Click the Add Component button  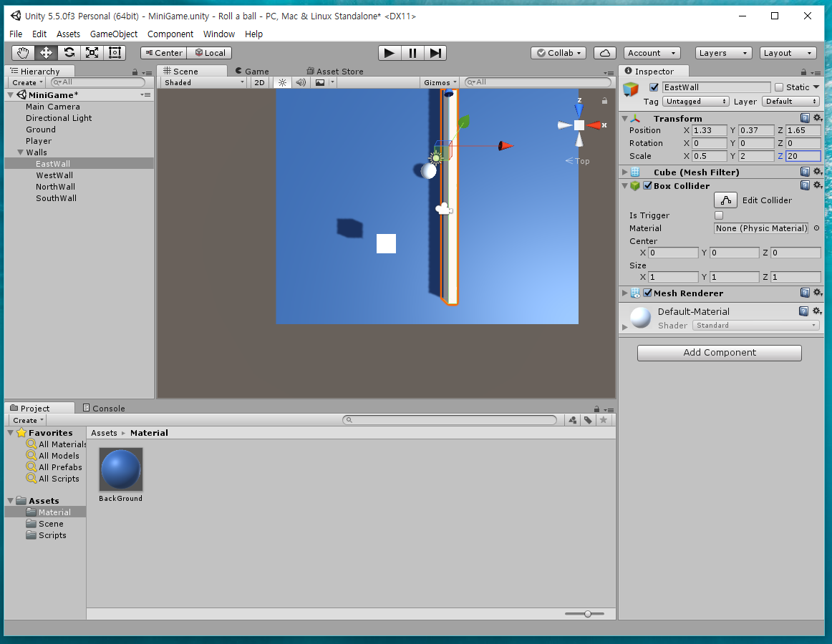(719, 353)
